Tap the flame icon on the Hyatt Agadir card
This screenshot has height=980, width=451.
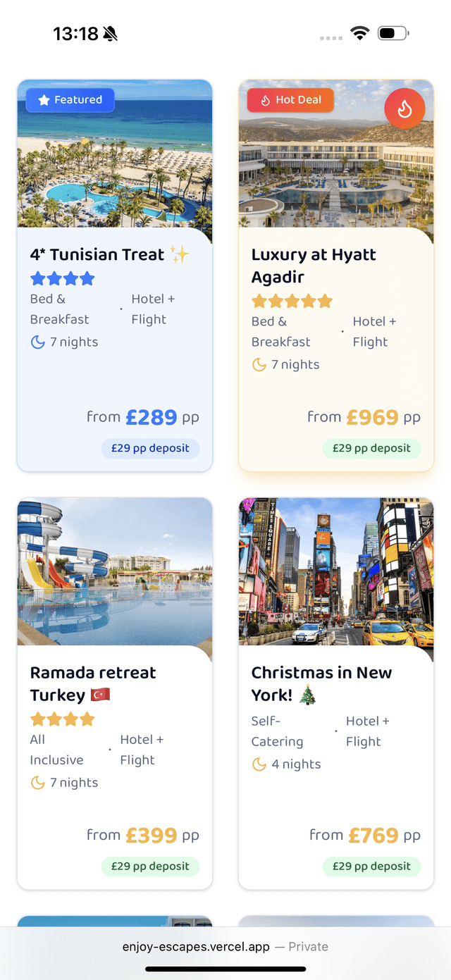tap(404, 108)
